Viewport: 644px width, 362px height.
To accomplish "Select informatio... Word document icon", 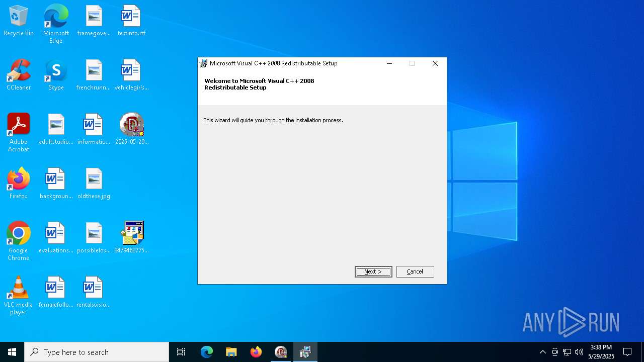I will pyautogui.click(x=94, y=130).
